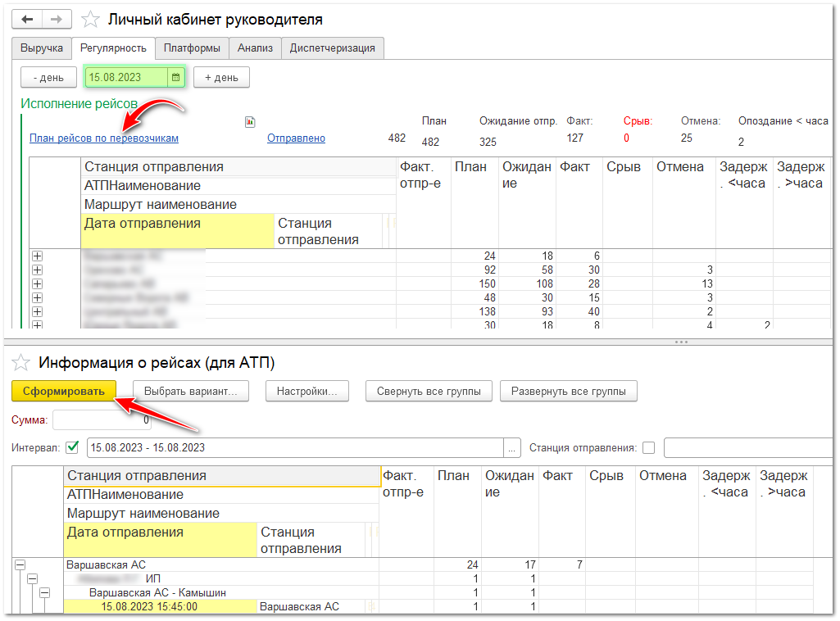Collapse the Варшавская АС group in the report
This screenshot has height=621, width=840.
[x=20, y=564]
